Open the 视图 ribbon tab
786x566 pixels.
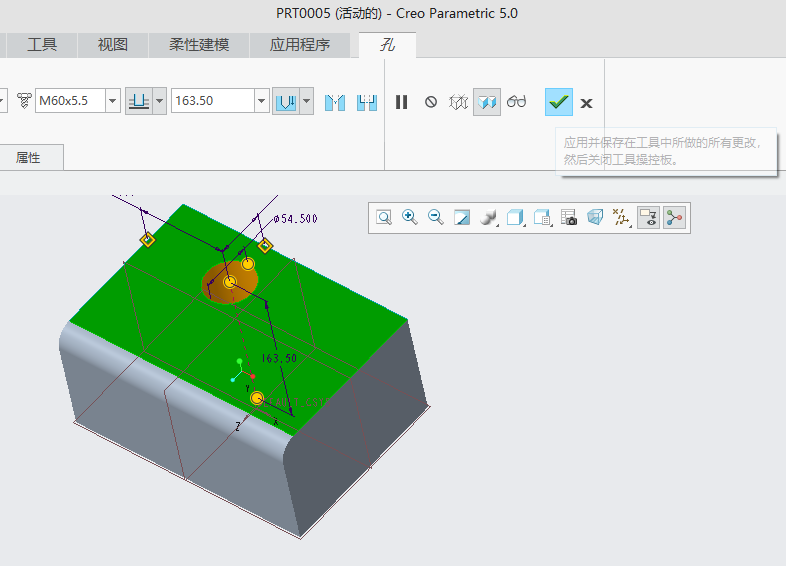(x=113, y=45)
